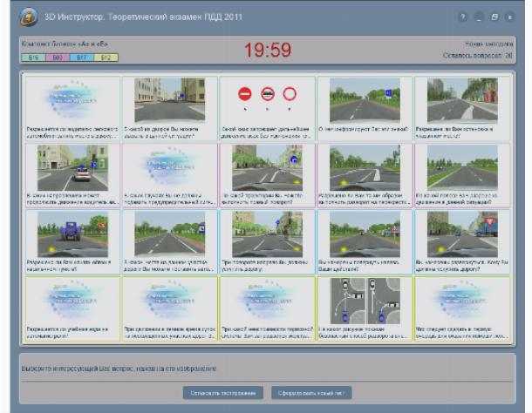This screenshot has height=413, width=532.
Task: Open first question with placeholder logo image
Action: tap(72, 108)
